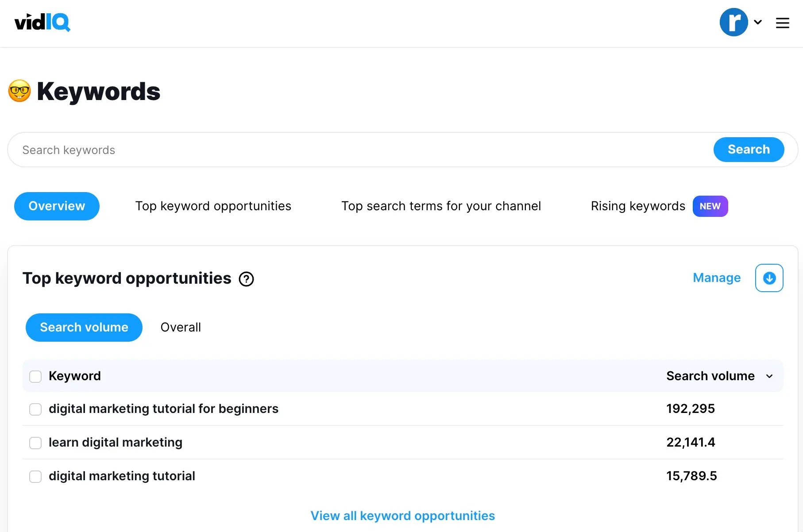The width and height of the screenshot is (803, 532).
Task: Switch to the Rising keywords tab
Action: click(x=637, y=206)
